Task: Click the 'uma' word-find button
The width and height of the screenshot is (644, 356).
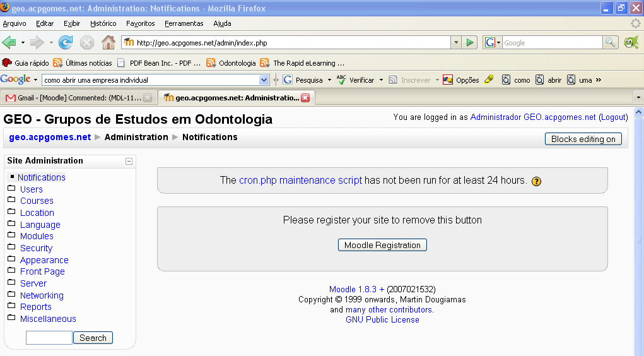Action: (x=580, y=80)
